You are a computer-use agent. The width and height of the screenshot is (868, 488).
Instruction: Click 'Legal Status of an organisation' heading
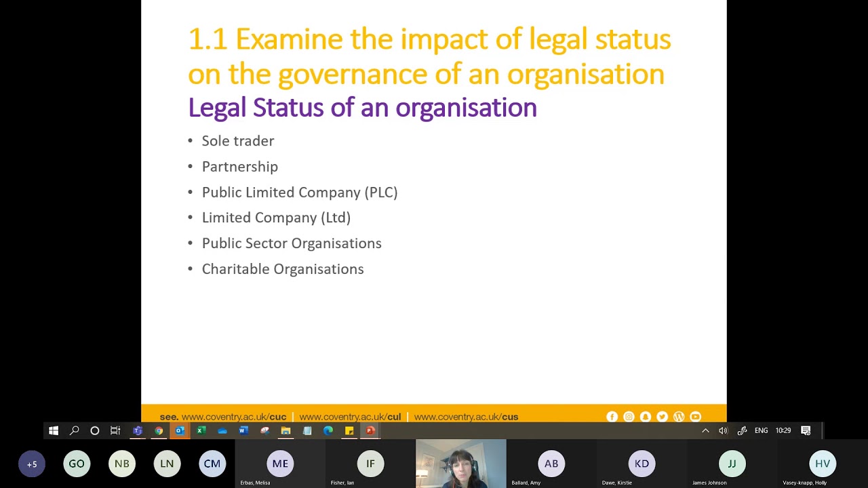click(x=362, y=108)
